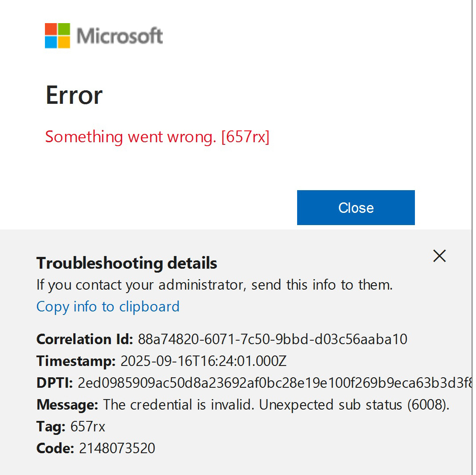The image size is (476, 475).
Task: Click the blue square in the Microsoft logo
Action: click(50, 42)
